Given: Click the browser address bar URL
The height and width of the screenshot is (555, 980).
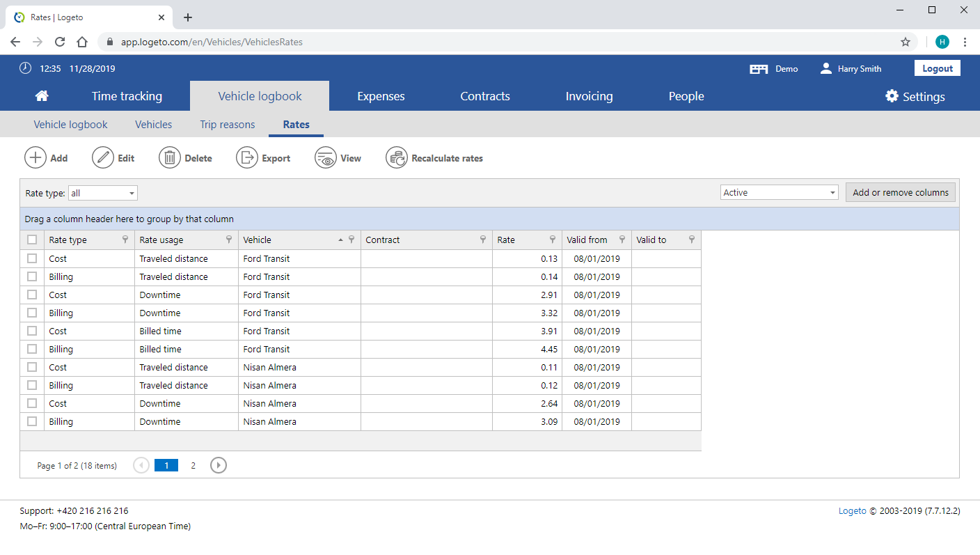Looking at the screenshot, I should [x=212, y=42].
